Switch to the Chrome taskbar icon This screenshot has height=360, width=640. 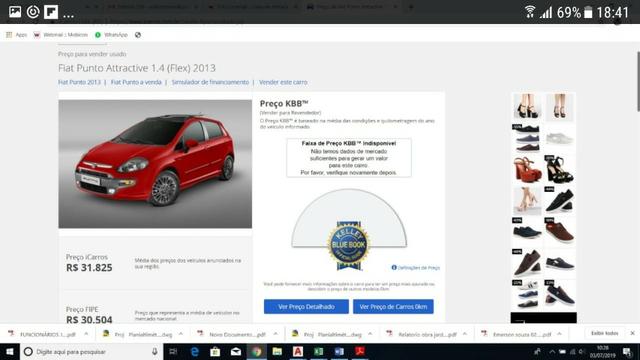pyautogui.click(x=256, y=351)
